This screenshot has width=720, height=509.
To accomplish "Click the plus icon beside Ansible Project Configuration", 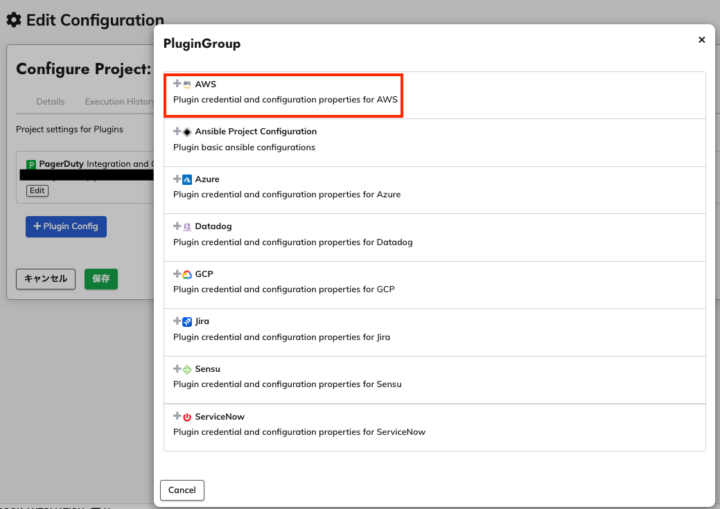I will point(177,131).
